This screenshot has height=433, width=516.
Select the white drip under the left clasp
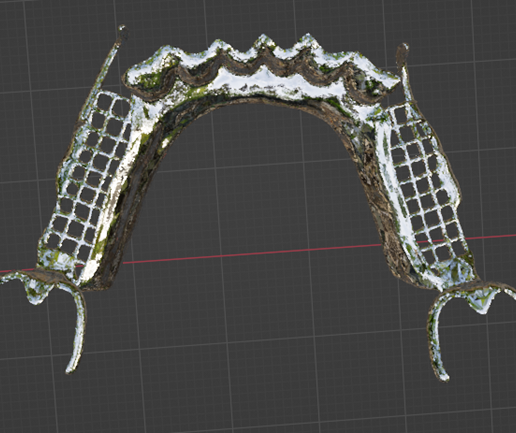36,296
